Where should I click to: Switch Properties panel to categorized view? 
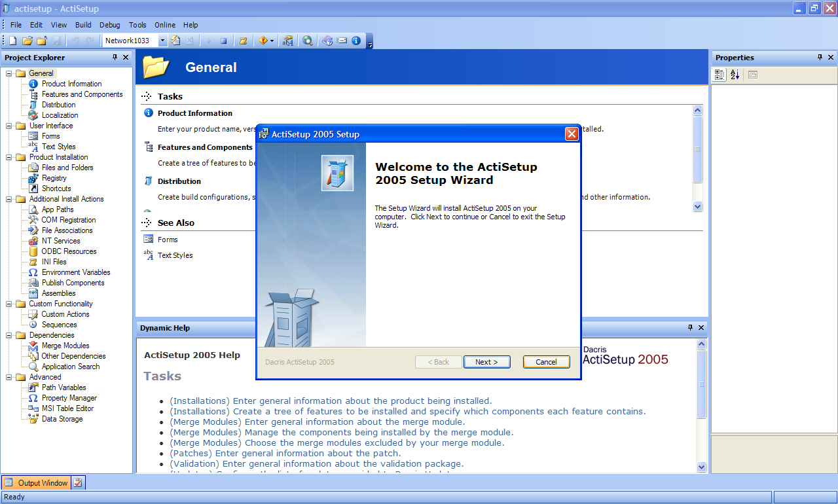point(720,75)
